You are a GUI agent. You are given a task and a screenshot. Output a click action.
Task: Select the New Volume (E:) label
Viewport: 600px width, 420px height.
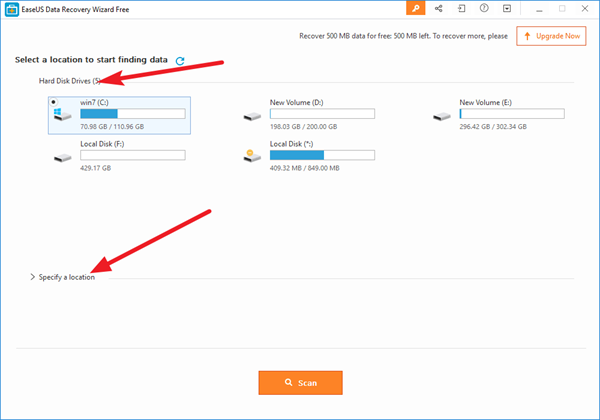click(486, 103)
